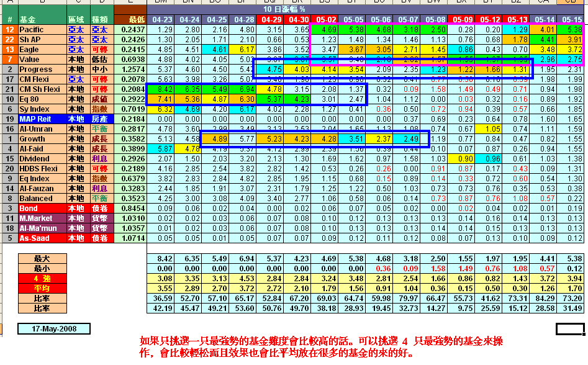
Task: Click the 05-15 date column header
Action: click(571, 19)
